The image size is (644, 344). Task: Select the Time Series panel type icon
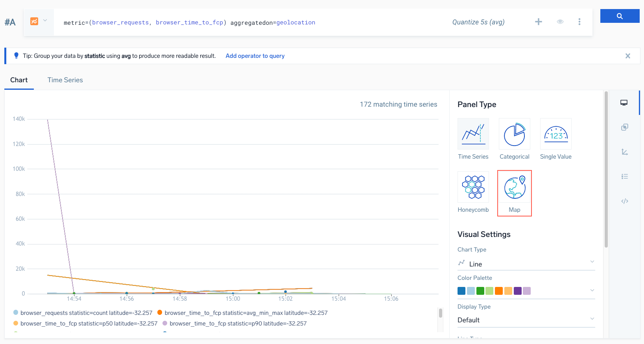click(x=473, y=135)
